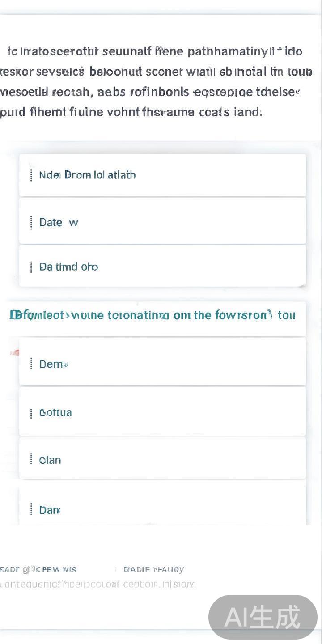Click the 'AI生成' badge
This screenshot has width=322, height=644.
pos(263,617)
